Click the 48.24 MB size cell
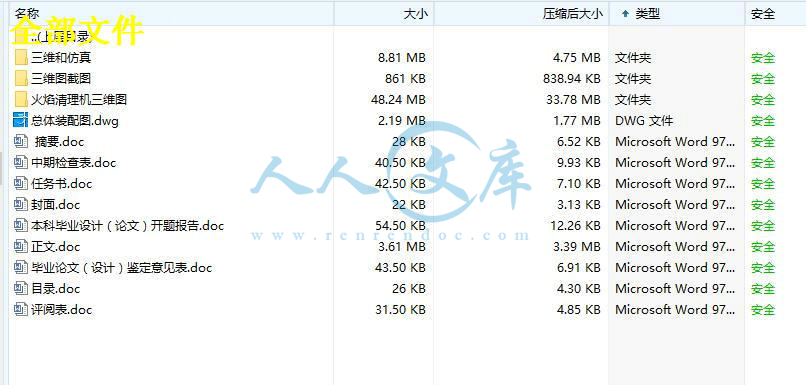 pyautogui.click(x=398, y=99)
